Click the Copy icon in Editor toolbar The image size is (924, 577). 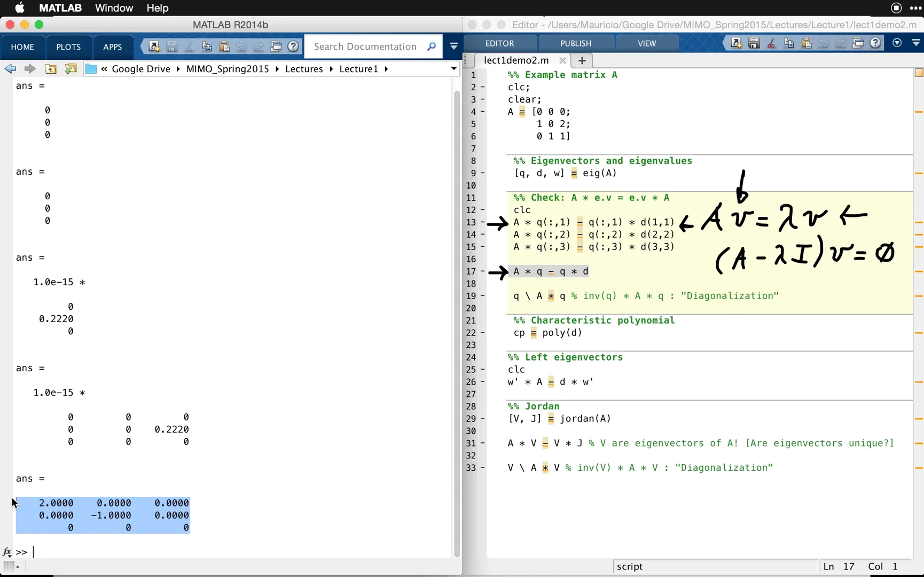pyautogui.click(x=788, y=43)
